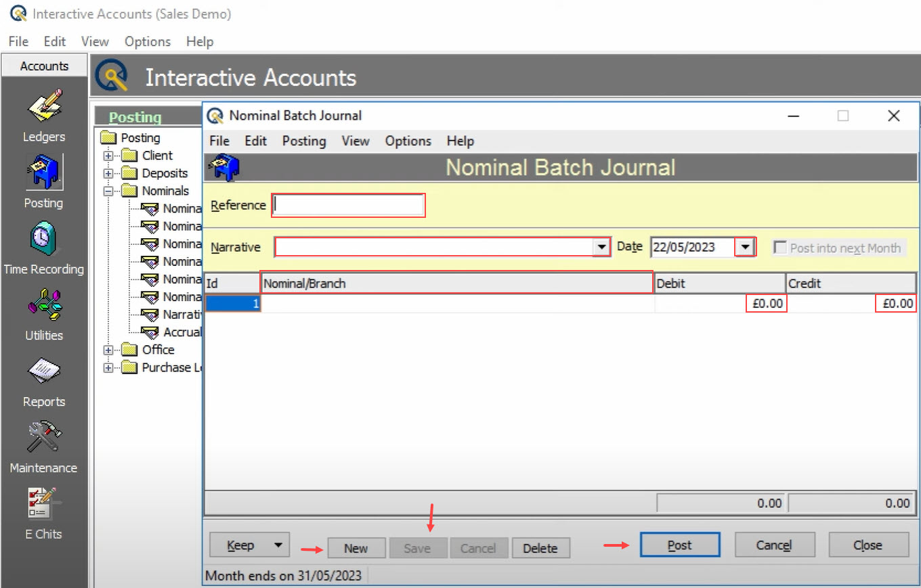Open the E Chits icon
The height and width of the screenshot is (588, 921).
[x=44, y=504]
